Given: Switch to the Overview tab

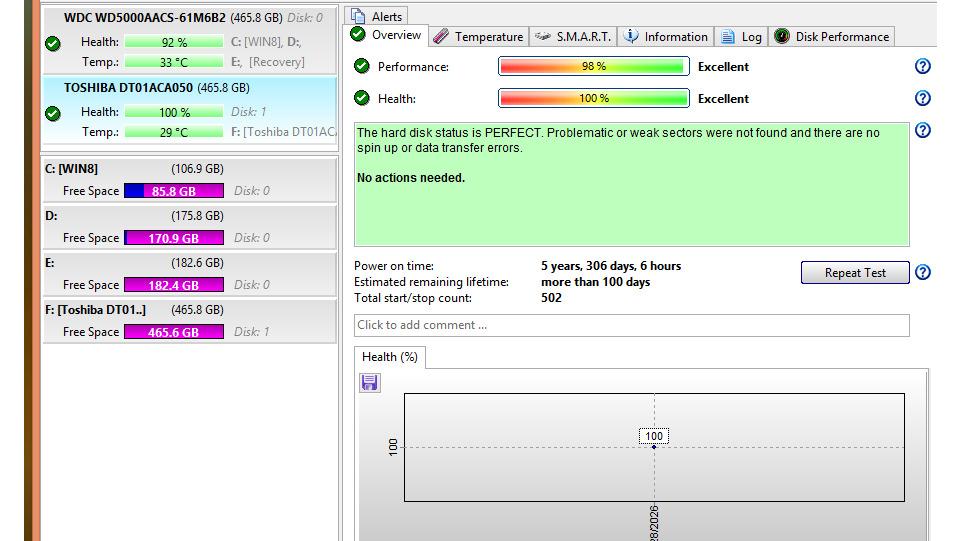Looking at the screenshot, I should (x=386, y=36).
